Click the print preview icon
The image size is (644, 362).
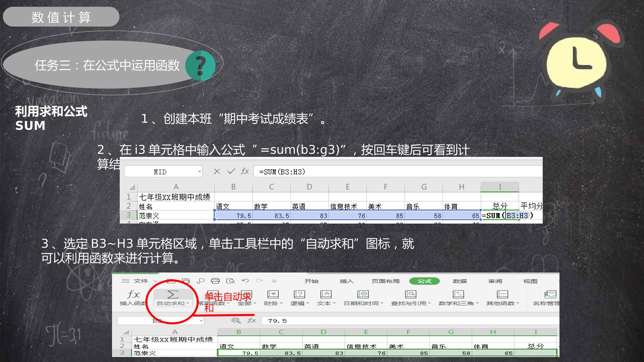[x=230, y=281]
